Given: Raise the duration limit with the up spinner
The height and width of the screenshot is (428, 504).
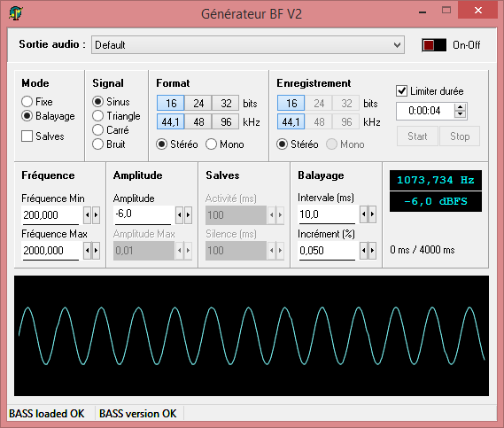Looking at the screenshot, I should tap(461, 107).
